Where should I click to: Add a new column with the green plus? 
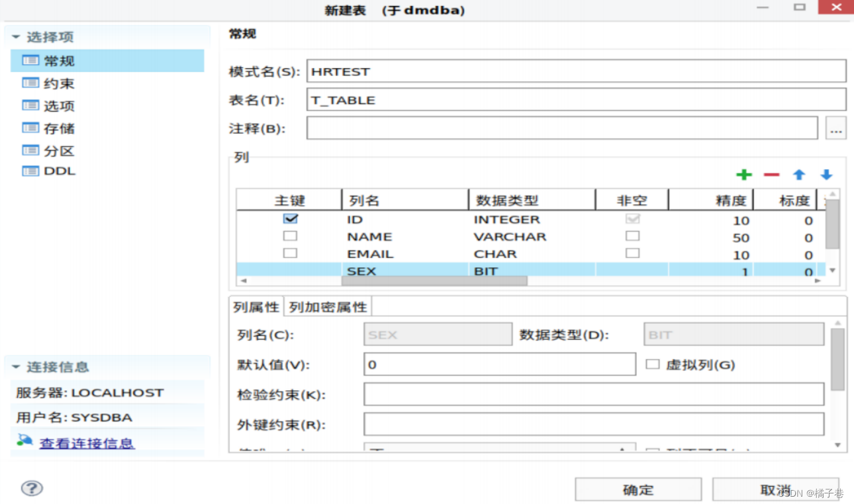click(x=744, y=175)
